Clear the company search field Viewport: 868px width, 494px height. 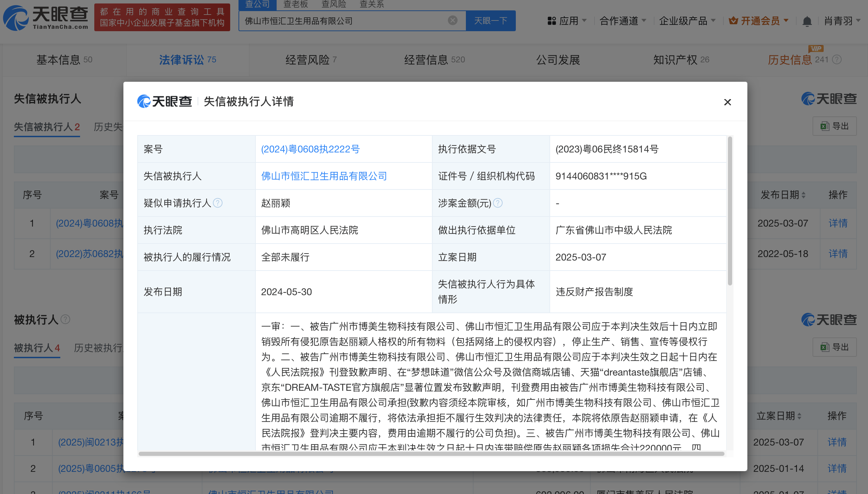pyautogui.click(x=452, y=20)
